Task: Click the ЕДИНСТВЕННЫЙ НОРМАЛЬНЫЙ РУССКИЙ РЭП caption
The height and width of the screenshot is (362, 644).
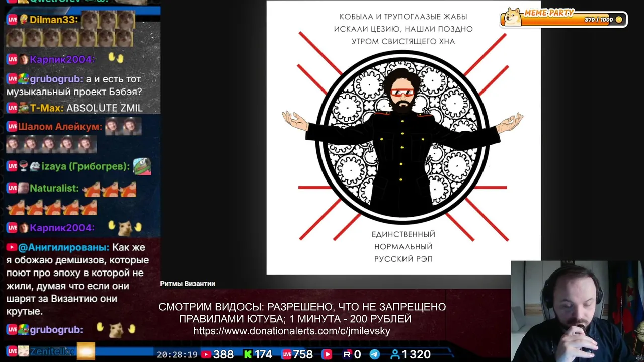Action: pos(404,246)
